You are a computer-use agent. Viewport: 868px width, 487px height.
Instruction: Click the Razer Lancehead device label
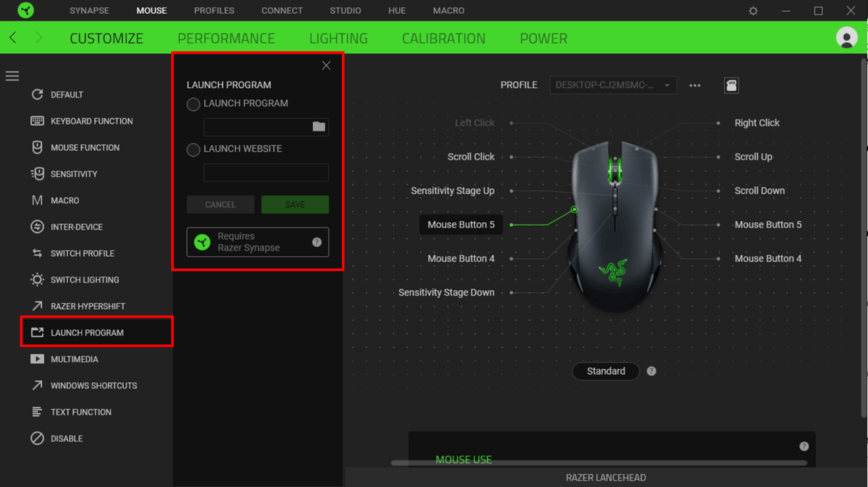click(606, 478)
